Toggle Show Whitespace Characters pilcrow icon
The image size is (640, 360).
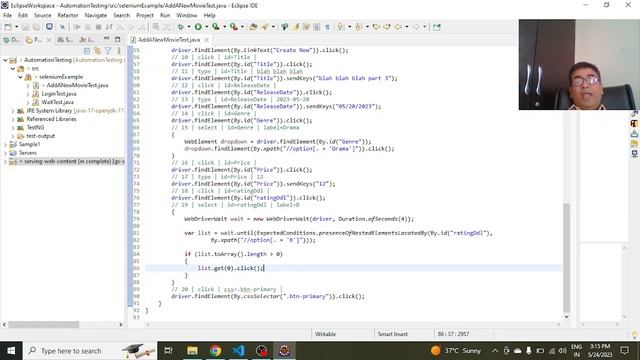tap(327, 27)
